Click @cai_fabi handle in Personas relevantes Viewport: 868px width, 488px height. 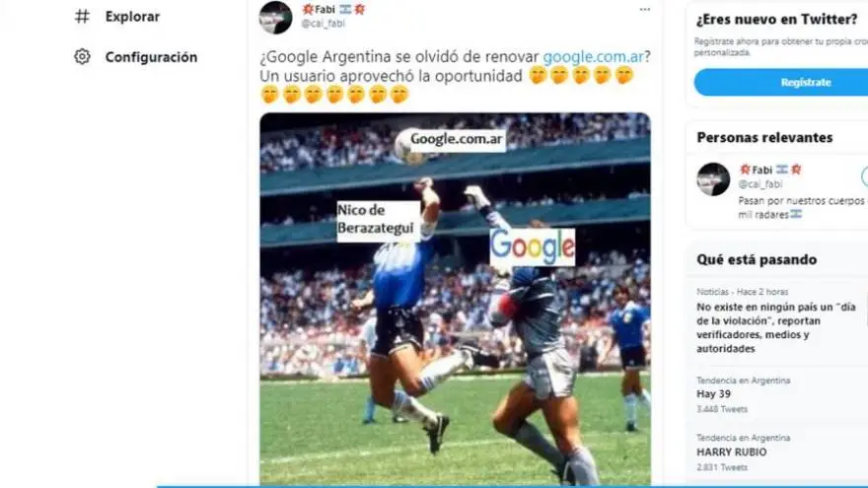click(x=760, y=183)
